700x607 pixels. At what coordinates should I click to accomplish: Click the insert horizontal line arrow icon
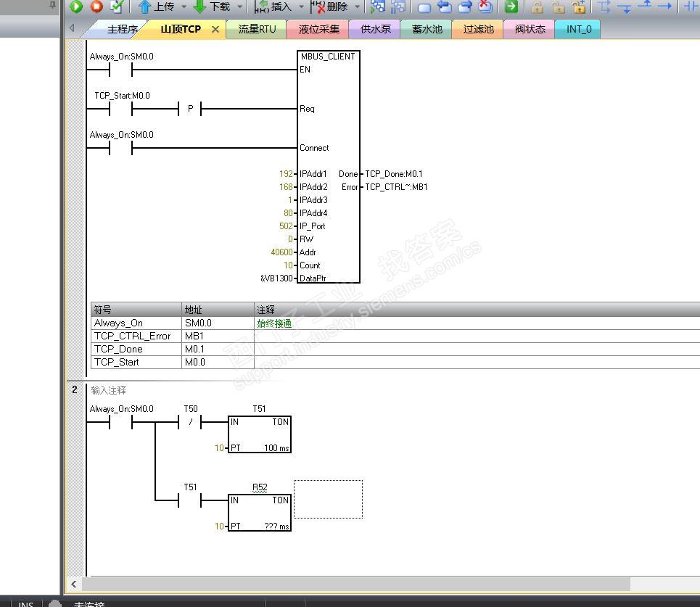click(x=665, y=6)
